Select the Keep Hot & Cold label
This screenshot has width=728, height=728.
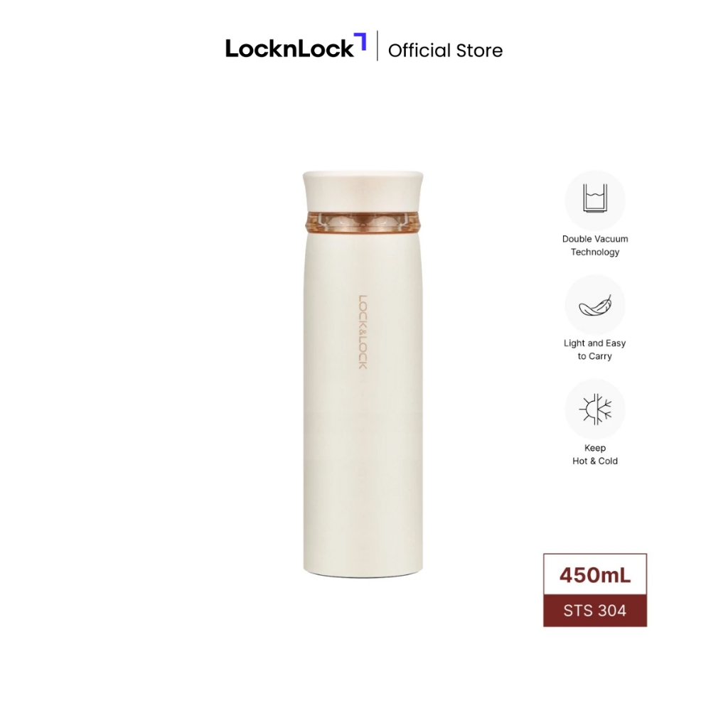coord(595,454)
